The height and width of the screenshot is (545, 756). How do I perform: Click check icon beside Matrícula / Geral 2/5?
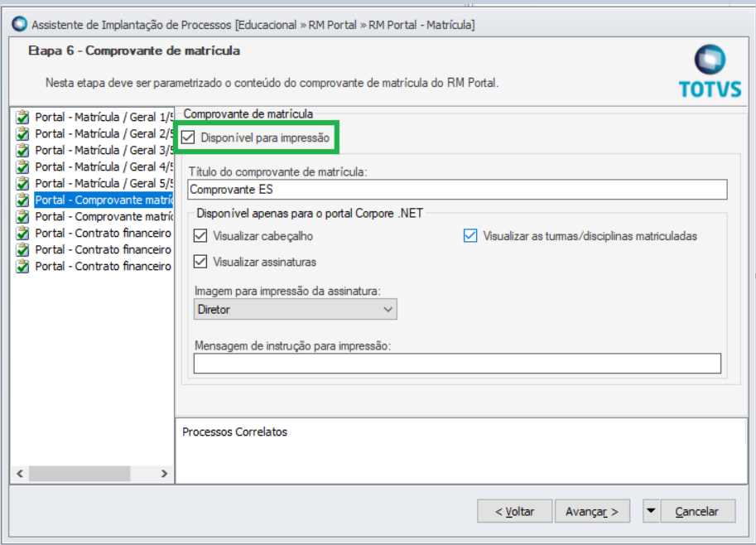[22, 133]
